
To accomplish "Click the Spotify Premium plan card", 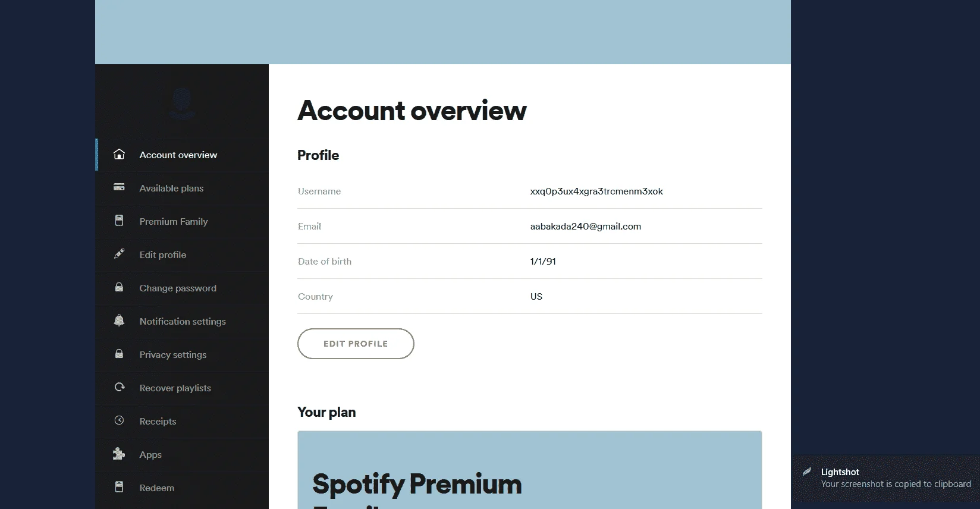I will (529, 470).
